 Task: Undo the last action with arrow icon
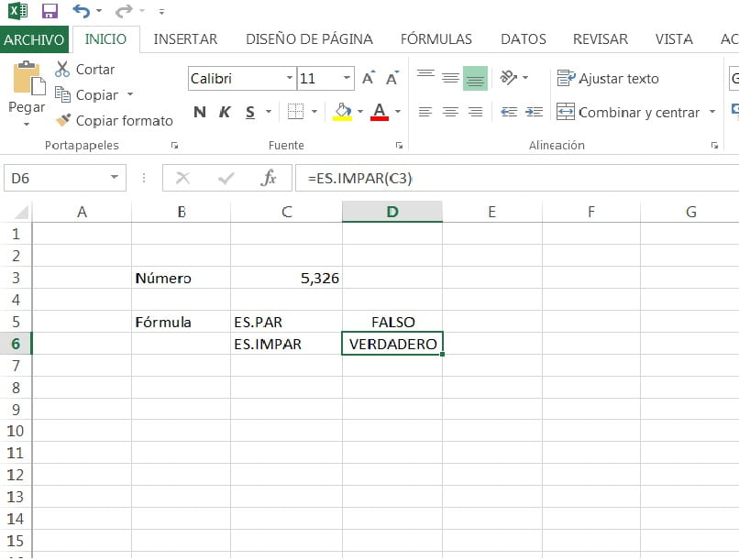tap(82, 10)
